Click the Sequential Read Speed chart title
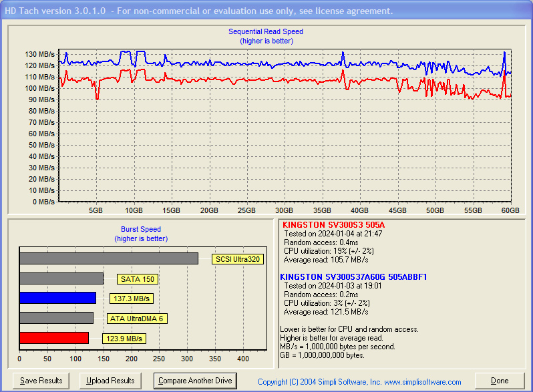This screenshot has width=533, height=392. (266, 31)
